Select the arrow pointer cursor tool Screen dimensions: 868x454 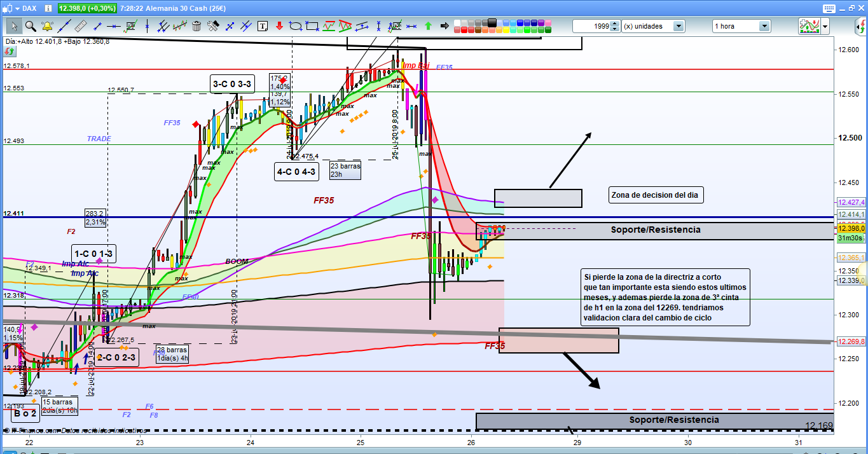tap(13, 26)
